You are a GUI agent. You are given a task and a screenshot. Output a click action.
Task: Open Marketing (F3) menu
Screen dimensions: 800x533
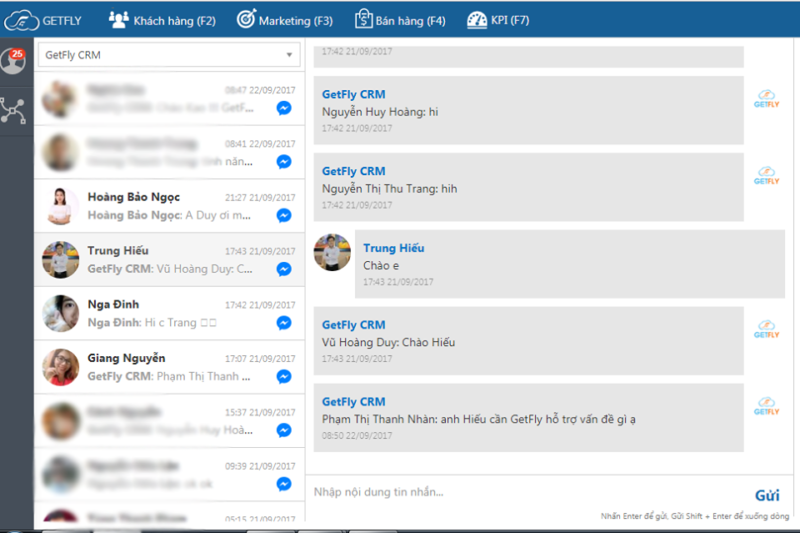[285, 20]
